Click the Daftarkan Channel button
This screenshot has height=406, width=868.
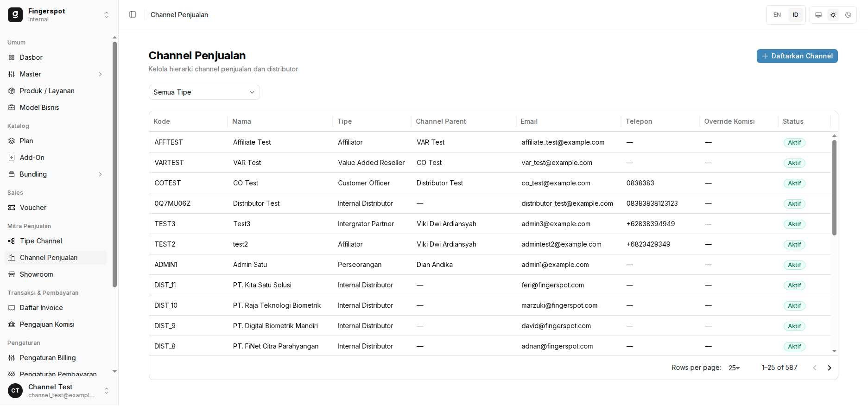pyautogui.click(x=797, y=56)
